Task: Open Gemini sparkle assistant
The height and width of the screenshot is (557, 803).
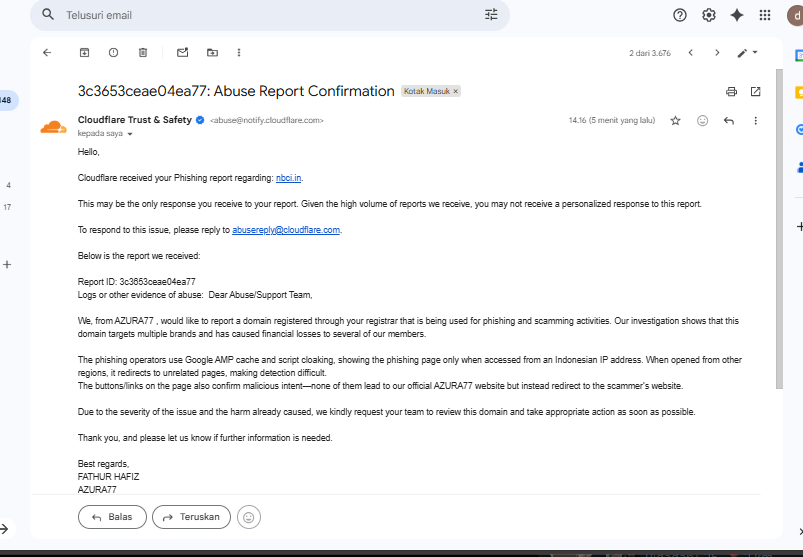Action: click(x=737, y=15)
